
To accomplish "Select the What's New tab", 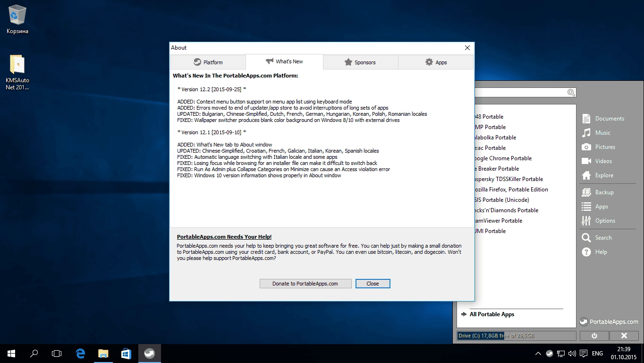I will [x=284, y=61].
